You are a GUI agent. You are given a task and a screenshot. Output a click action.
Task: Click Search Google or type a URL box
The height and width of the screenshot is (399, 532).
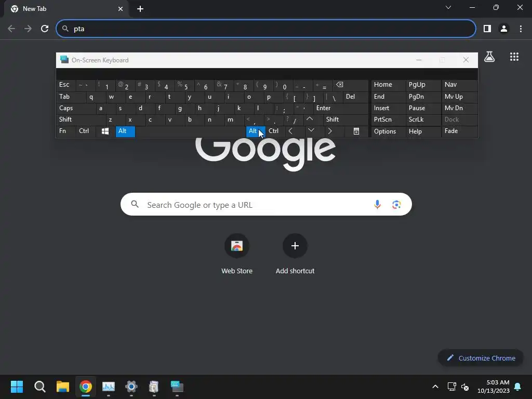266,204
